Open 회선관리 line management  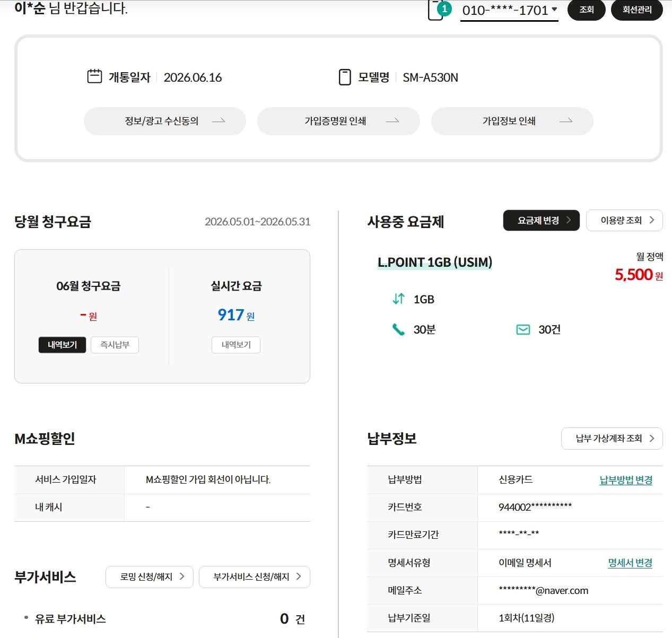[637, 10]
